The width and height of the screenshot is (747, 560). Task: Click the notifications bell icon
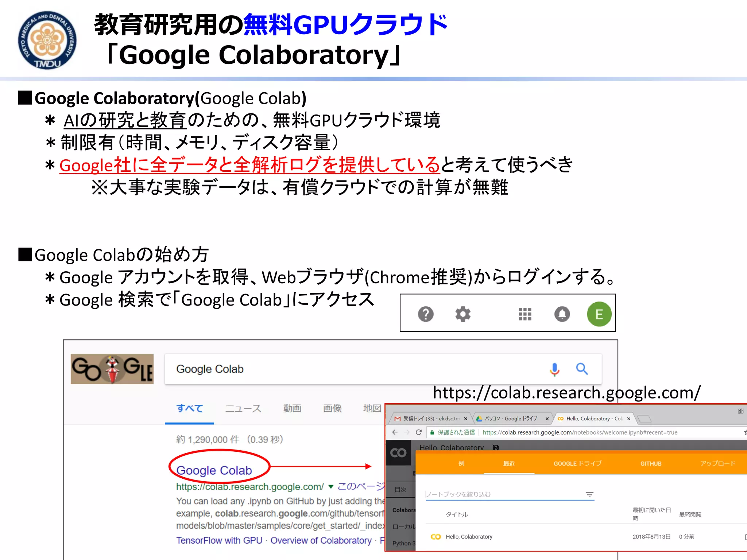tap(562, 314)
